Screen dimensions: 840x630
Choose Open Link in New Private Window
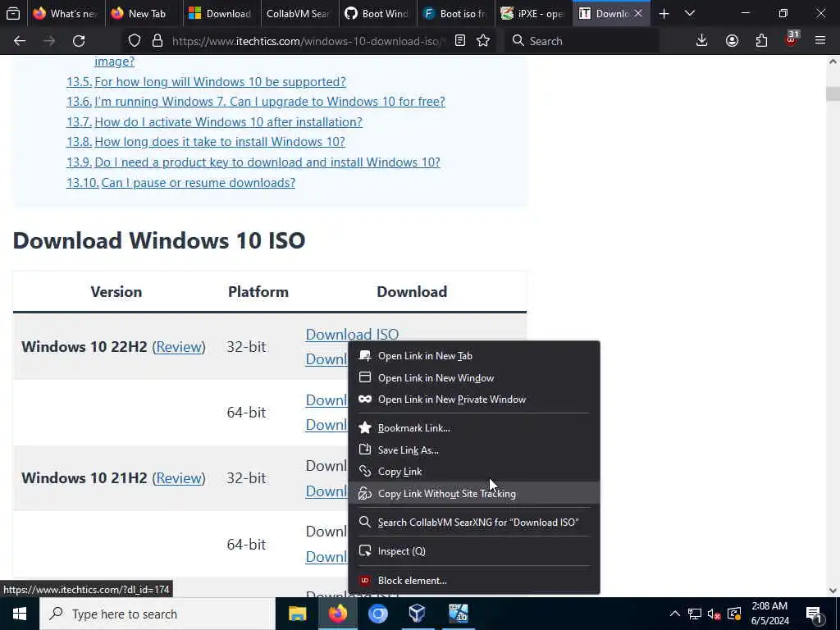pos(474,399)
